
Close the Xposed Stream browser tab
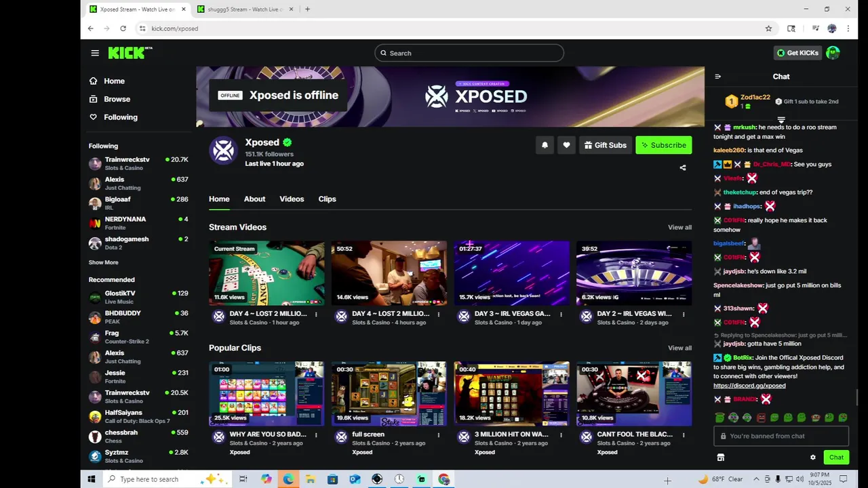(183, 9)
